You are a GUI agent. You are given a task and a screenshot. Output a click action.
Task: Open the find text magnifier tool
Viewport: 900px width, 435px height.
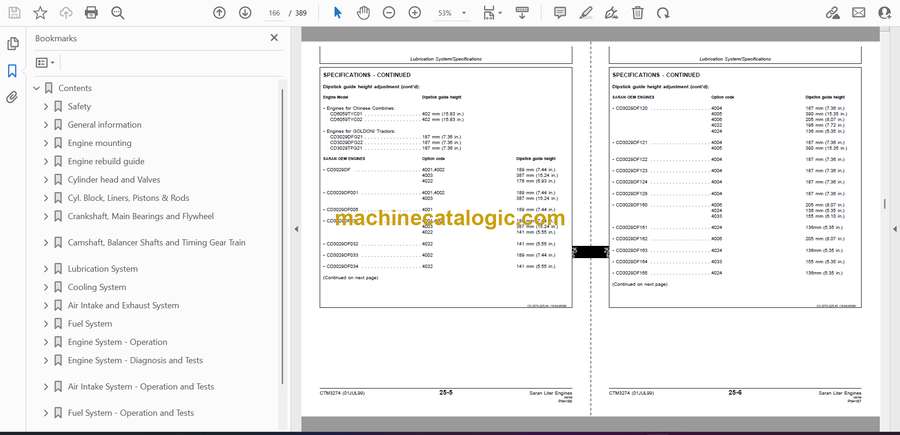pyautogui.click(x=118, y=13)
